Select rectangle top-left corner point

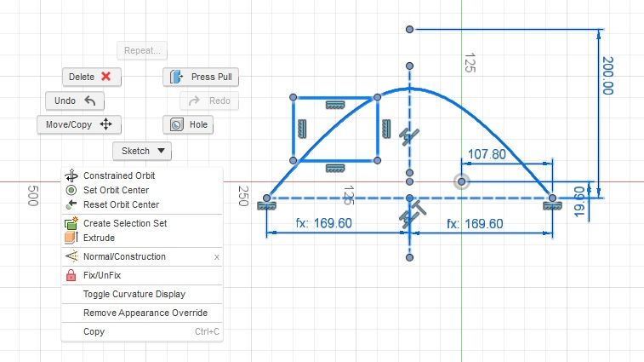[293, 97]
